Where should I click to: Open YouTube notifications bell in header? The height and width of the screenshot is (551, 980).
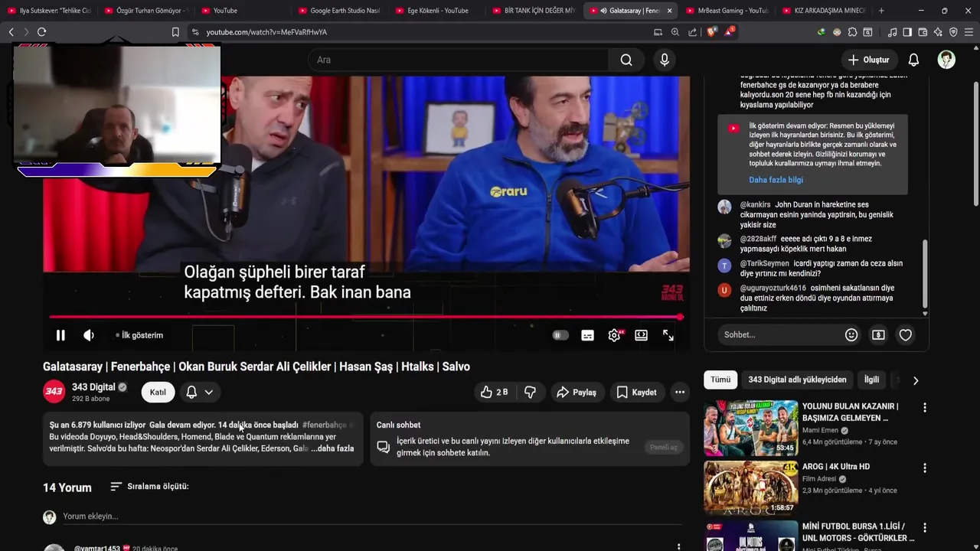click(x=913, y=60)
